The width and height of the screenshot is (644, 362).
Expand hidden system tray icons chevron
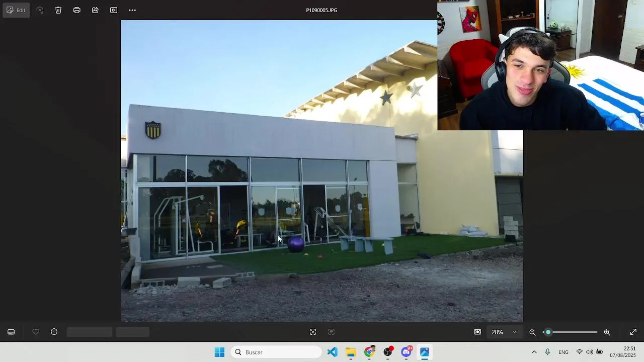coord(534,352)
